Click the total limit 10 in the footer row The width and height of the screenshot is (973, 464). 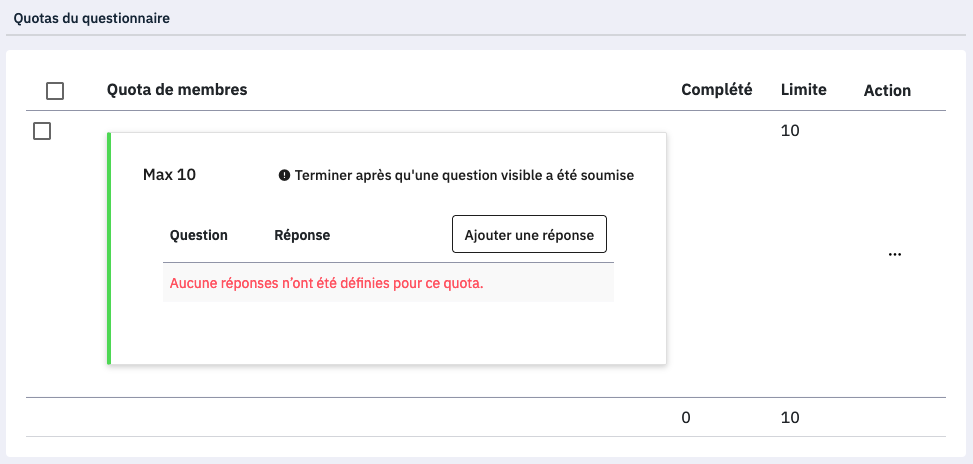(x=790, y=418)
